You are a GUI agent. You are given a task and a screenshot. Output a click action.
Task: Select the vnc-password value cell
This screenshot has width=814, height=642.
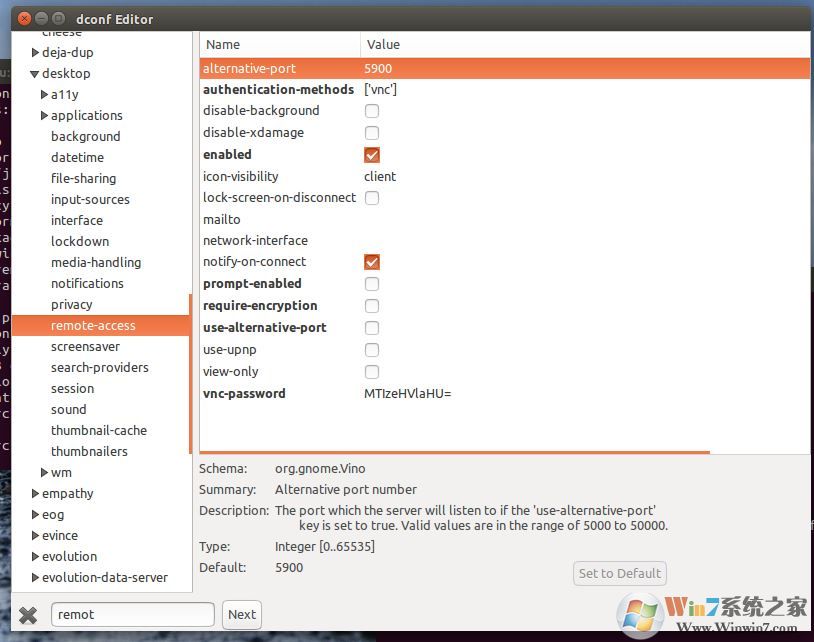[408, 394]
